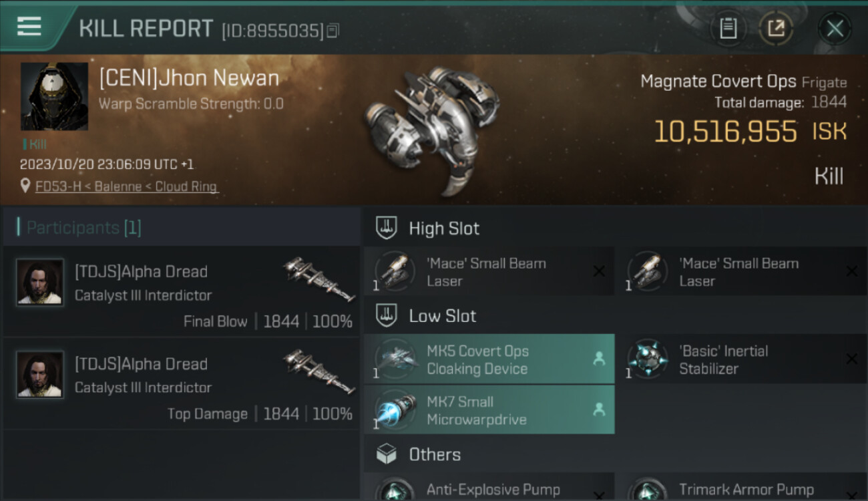The width and height of the screenshot is (868, 501).
Task: Click the X on second 'Mace' Small Beam Laser
Action: click(851, 271)
